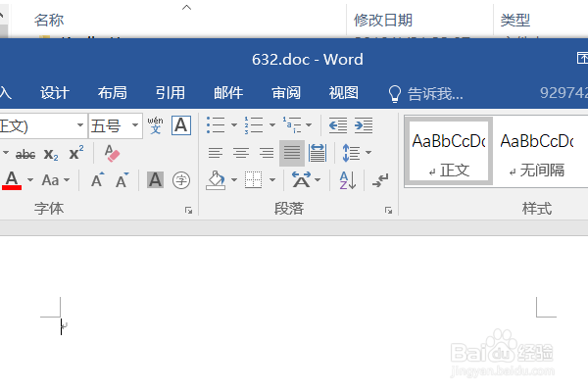Align text left

pyautogui.click(x=216, y=153)
